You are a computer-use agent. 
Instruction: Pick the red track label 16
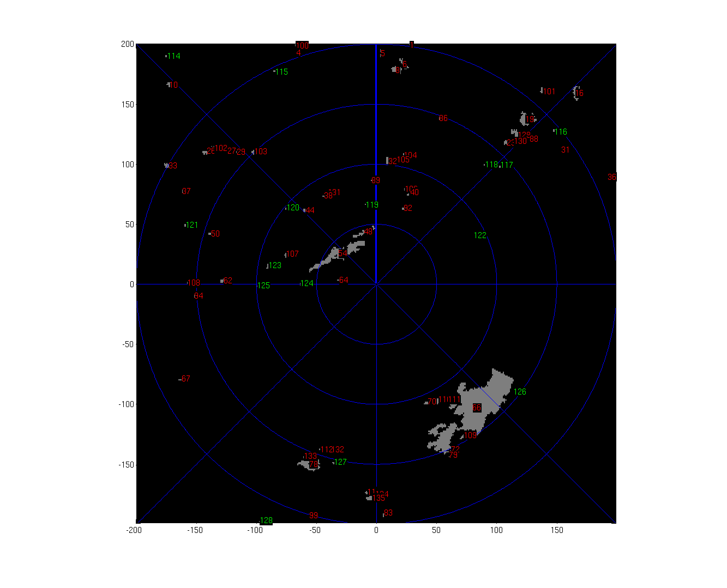point(579,93)
